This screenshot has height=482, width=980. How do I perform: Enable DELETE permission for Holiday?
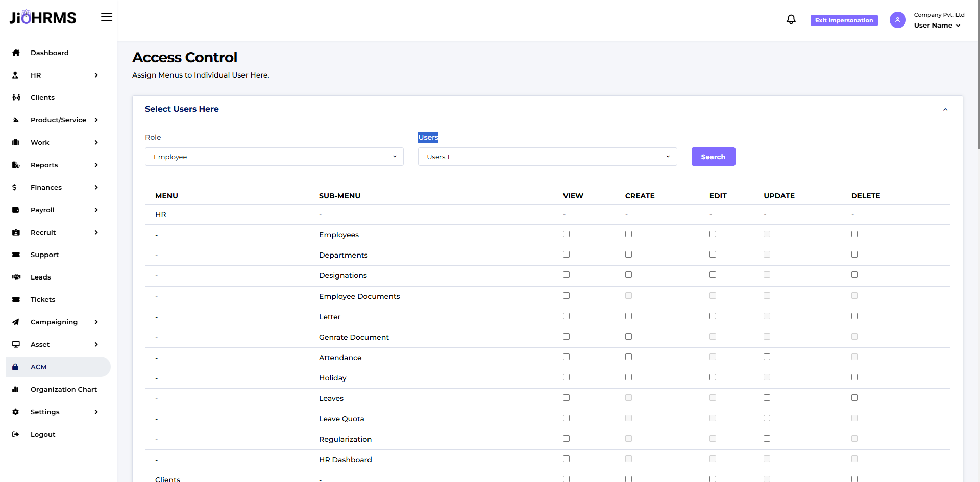click(855, 377)
